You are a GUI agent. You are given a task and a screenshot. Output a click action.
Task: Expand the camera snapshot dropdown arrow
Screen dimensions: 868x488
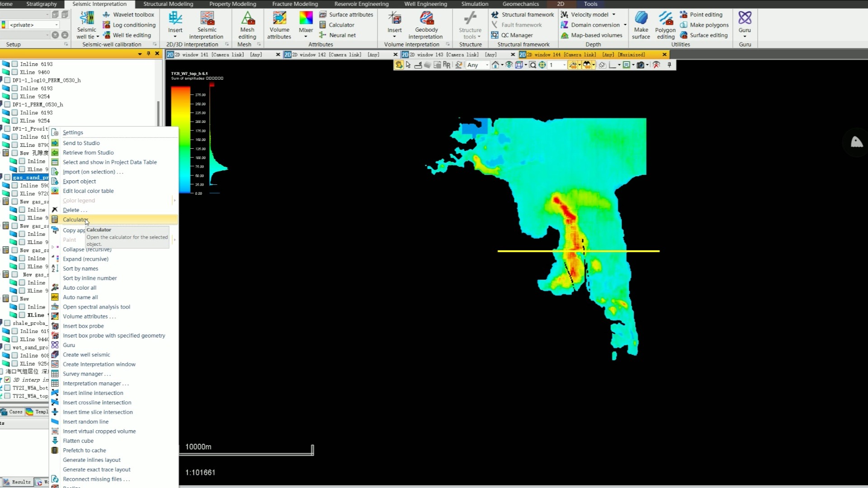tap(647, 65)
